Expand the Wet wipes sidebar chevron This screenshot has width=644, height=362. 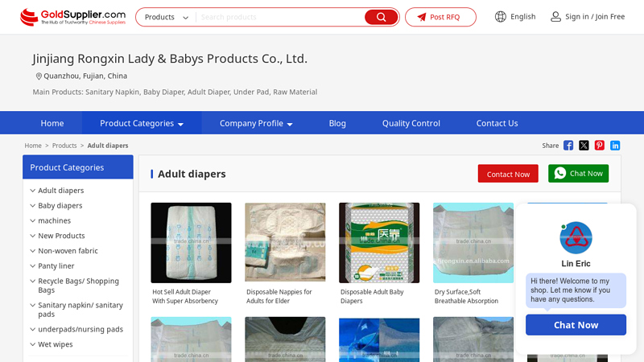[32, 344]
